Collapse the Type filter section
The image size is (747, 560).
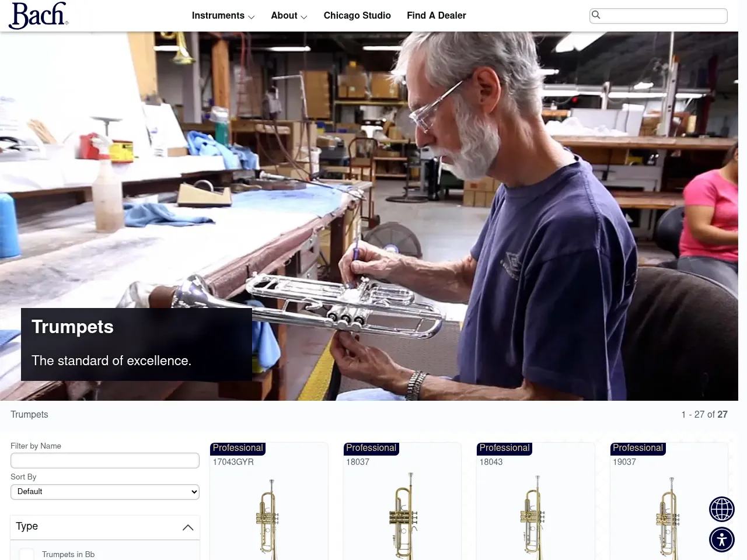click(x=187, y=527)
